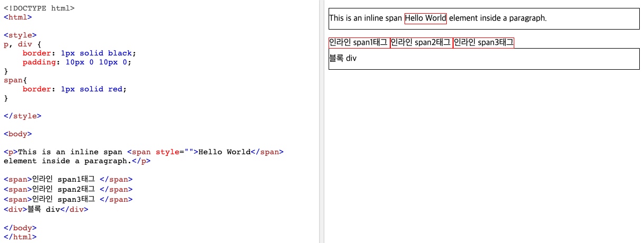This screenshot has height=243, width=644.
Task: Click the '<p>This is an inline span' code line
Action: [143, 152]
